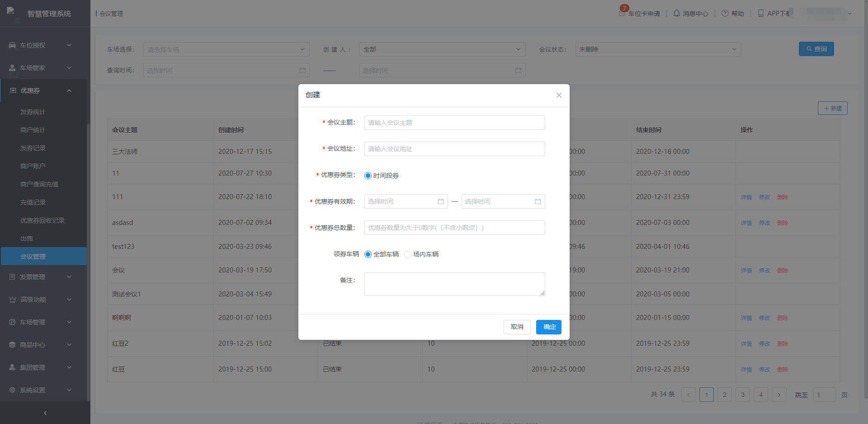Click the 优惠券总数量 input field
The image size is (868, 424).
click(455, 228)
